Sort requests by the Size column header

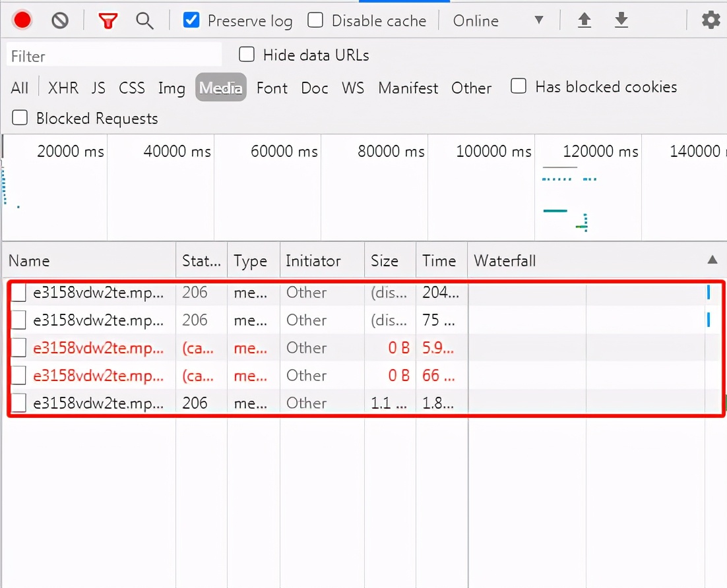pyautogui.click(x=384, y=261)
